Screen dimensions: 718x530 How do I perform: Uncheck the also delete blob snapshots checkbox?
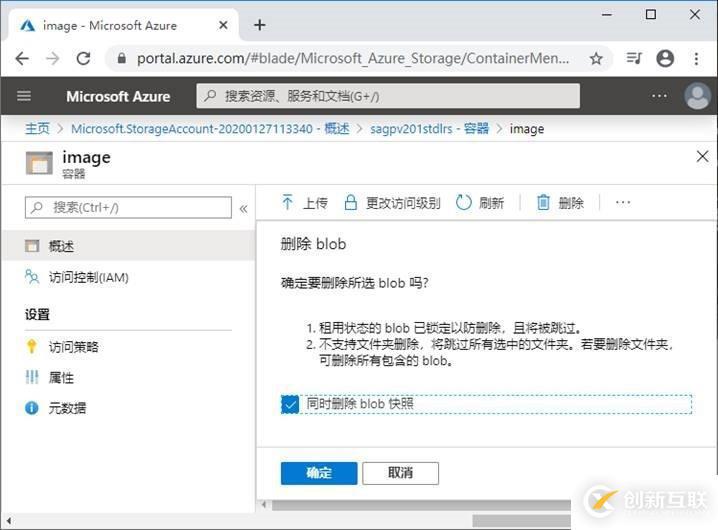(290, 404)
